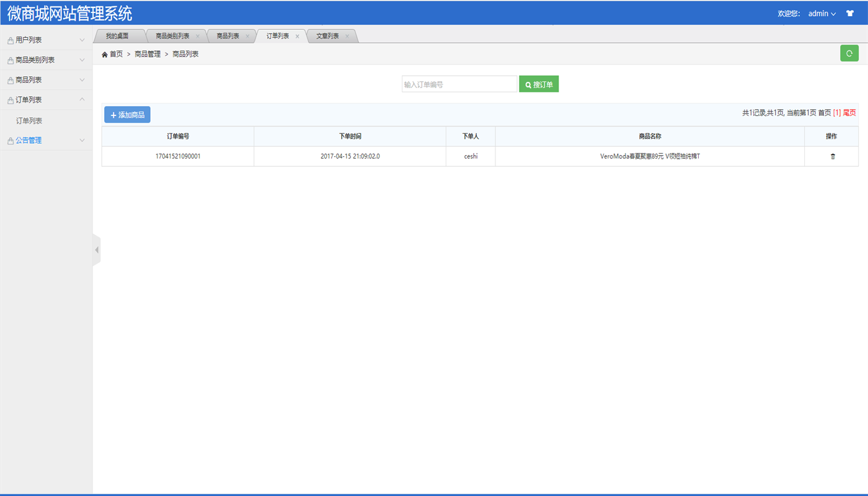868x496 pixels.
Task: Click the 下单人 column header
Action: click(x=471, y=136)
